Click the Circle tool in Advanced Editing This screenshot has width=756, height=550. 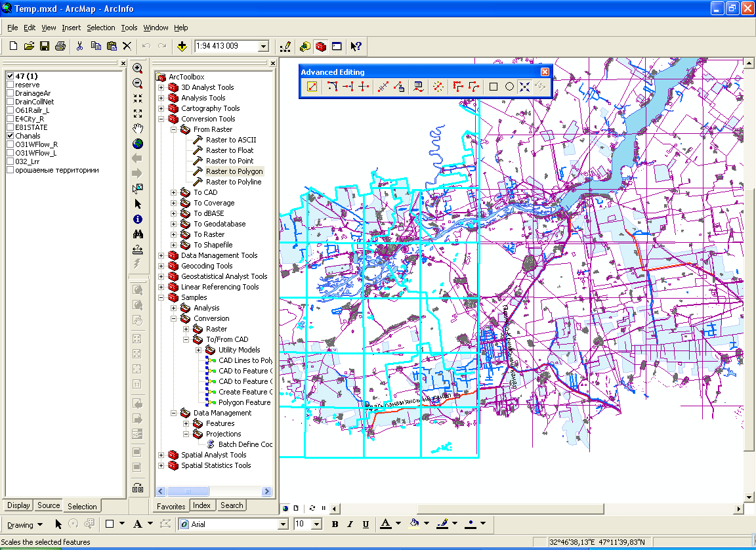pos(509,87)
